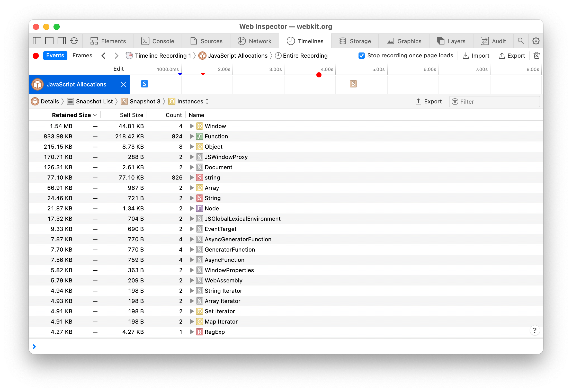
Task: Toggle the left sidebar layout icon
Action: pos(37,41)
